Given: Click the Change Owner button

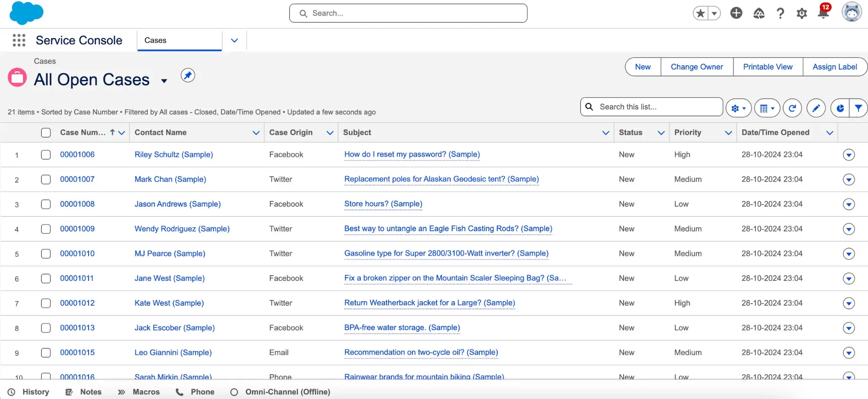Looking at the screenshot, I should [696, 67].
